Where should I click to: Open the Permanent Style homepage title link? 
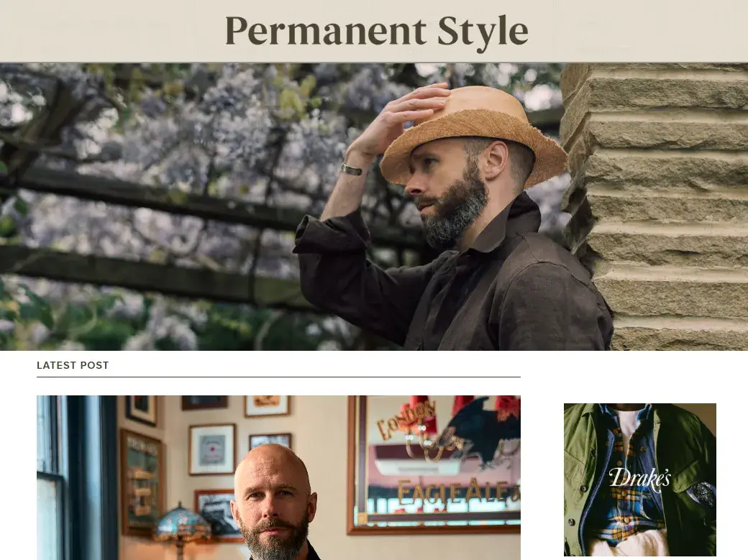pos(376,32)
